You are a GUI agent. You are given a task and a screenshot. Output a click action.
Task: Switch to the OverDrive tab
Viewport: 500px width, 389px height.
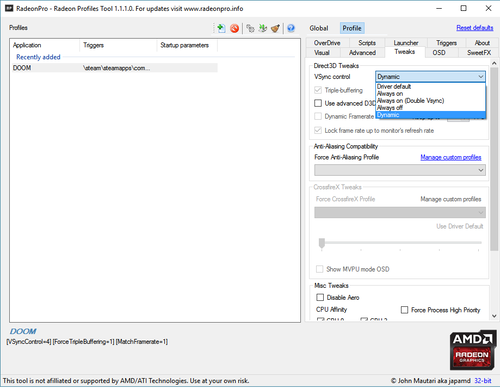(x=327, y=43)
